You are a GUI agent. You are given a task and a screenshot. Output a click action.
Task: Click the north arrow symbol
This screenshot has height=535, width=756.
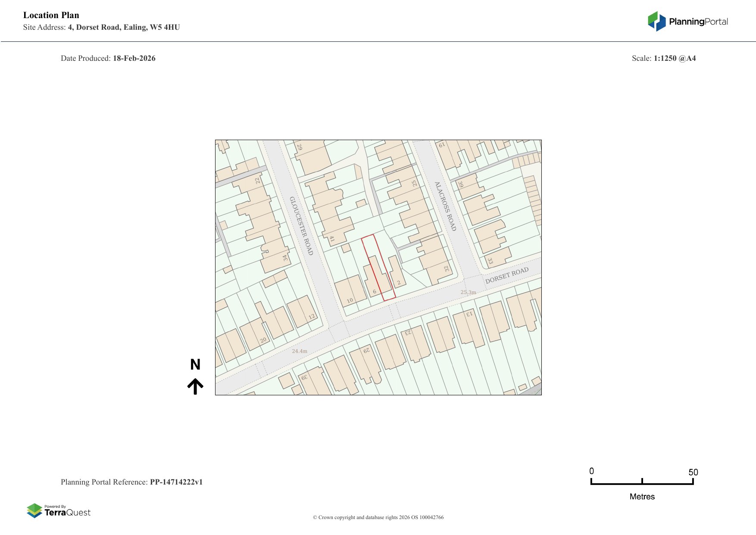click(x=195, y=386)
